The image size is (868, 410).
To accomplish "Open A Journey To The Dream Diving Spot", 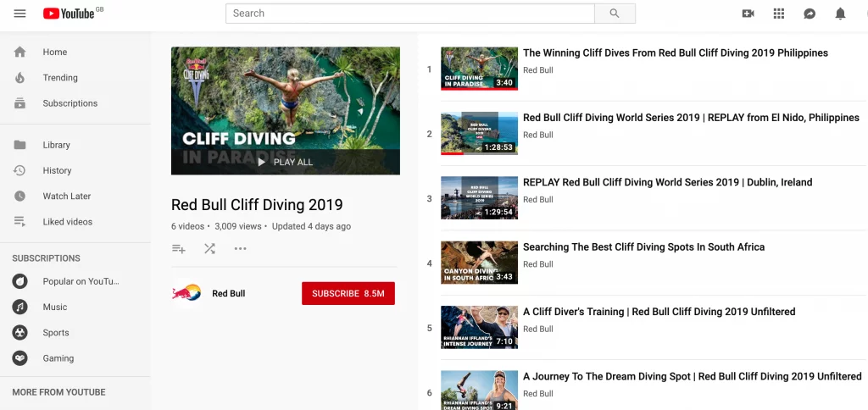I will [x=693, y=377].
